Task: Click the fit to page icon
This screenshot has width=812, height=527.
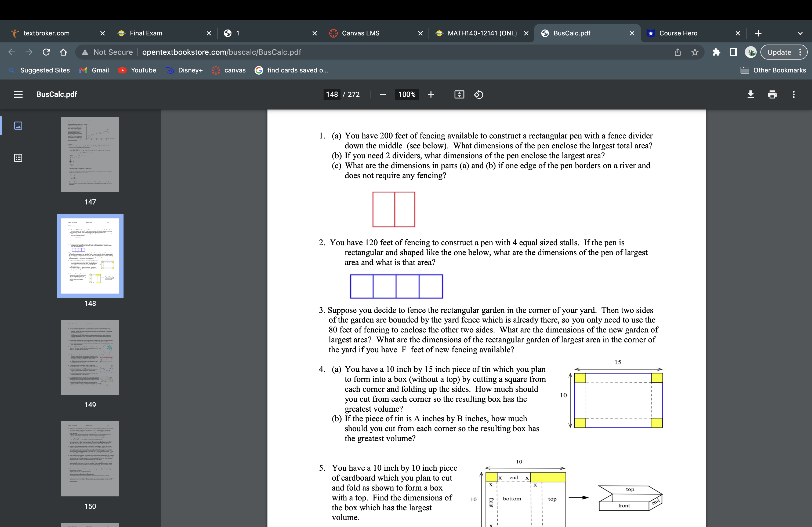Action: pos(459,94)
